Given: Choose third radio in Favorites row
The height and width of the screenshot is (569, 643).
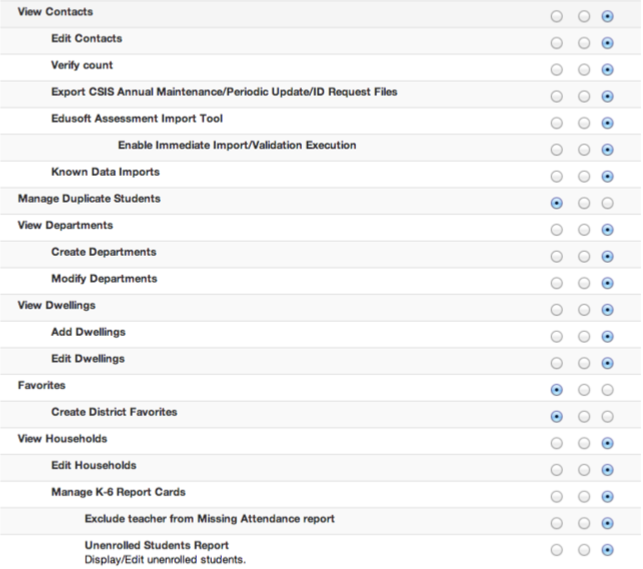Looking at the screenshot, I should (607, 390).
